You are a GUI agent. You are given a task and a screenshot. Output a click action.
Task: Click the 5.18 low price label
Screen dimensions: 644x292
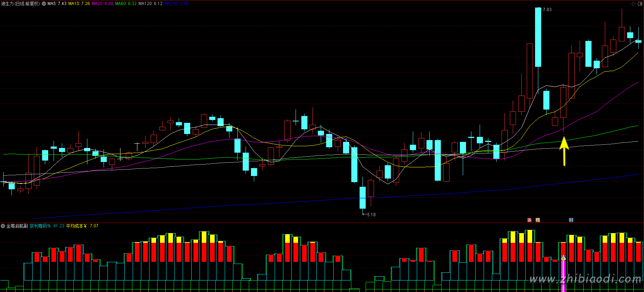[x=371, y=215]
